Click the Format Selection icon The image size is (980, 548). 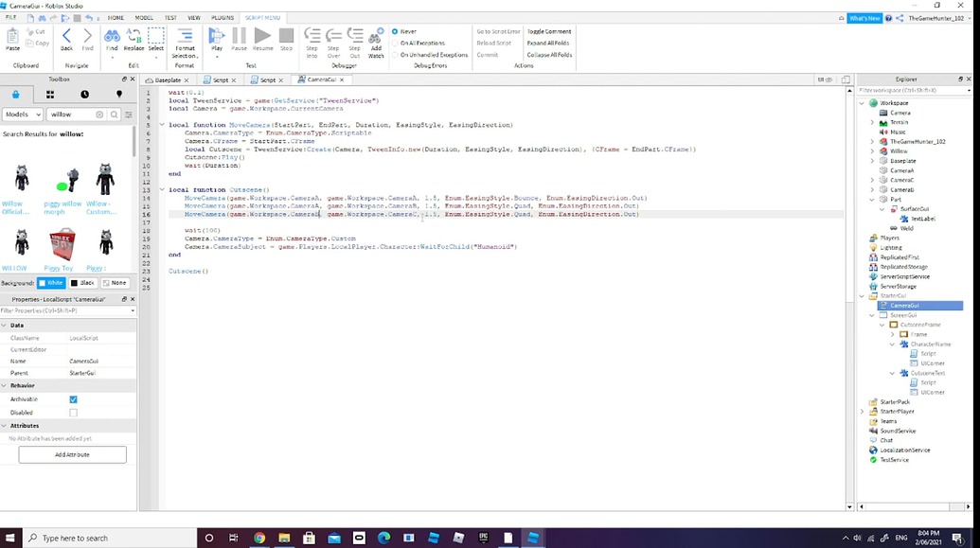[x=185, y=36]
